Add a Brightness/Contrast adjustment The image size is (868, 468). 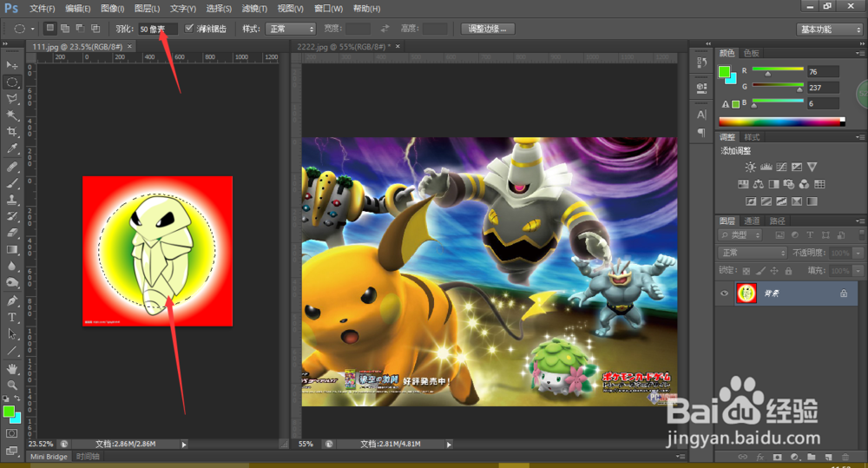[x=750, y=167]
